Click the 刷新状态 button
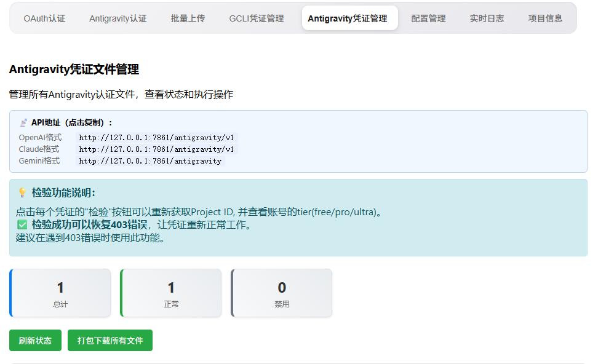The width and height of the screenshot is (598, 364). [x=35, y=341]
